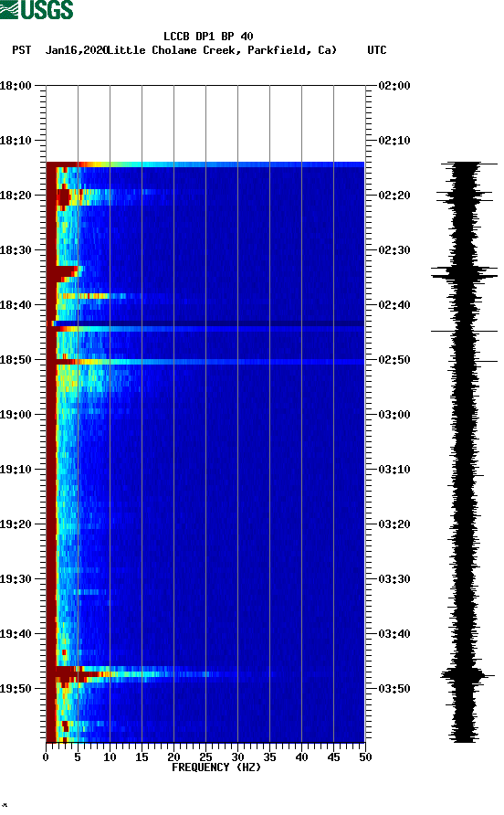This screenshot has width=504, height=815.
Task: Click the 10 Hz axis tick label
Action: pos(110,757)
